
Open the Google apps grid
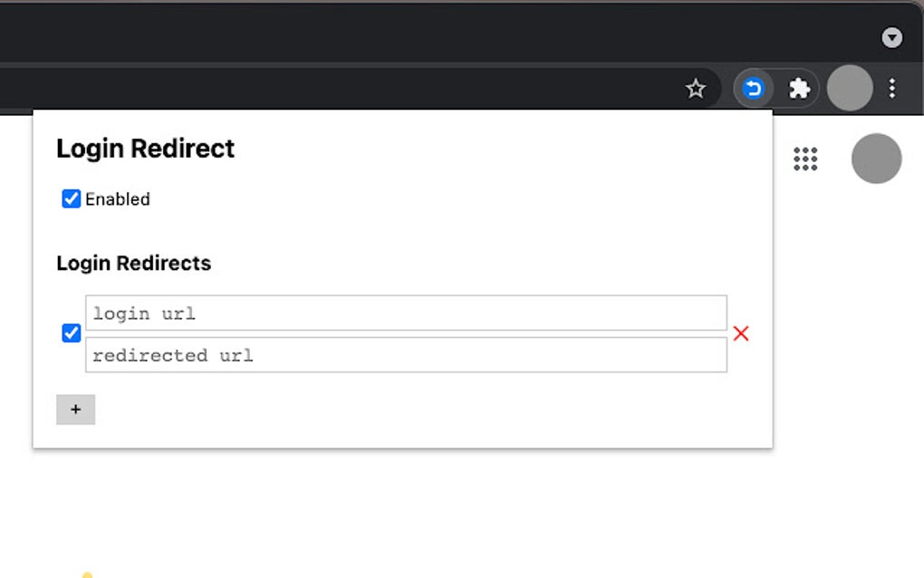tap(804, 159)
